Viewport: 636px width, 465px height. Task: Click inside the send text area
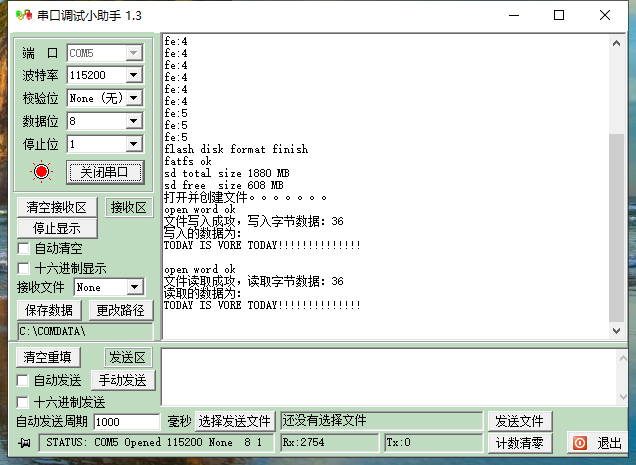pos(389,377)
